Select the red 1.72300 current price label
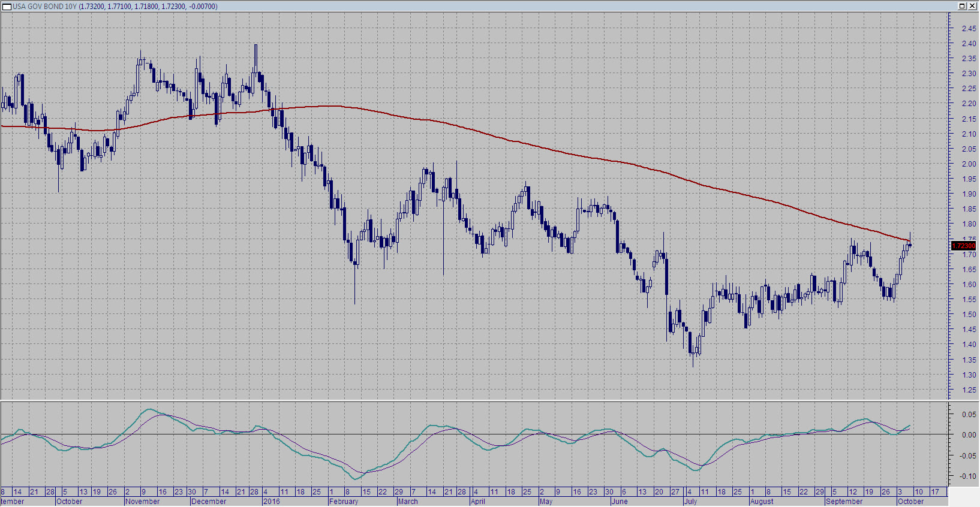 pos(964,246)
